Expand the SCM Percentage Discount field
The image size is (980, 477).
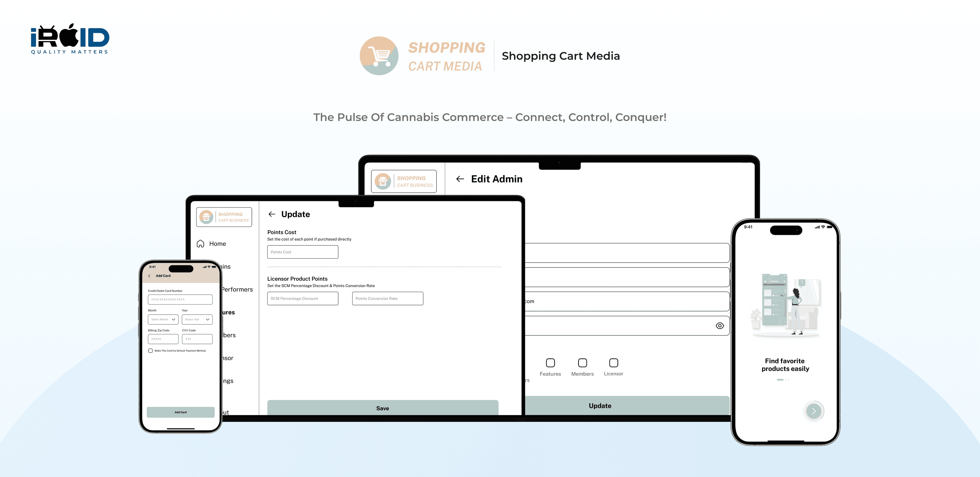point(302,298)
